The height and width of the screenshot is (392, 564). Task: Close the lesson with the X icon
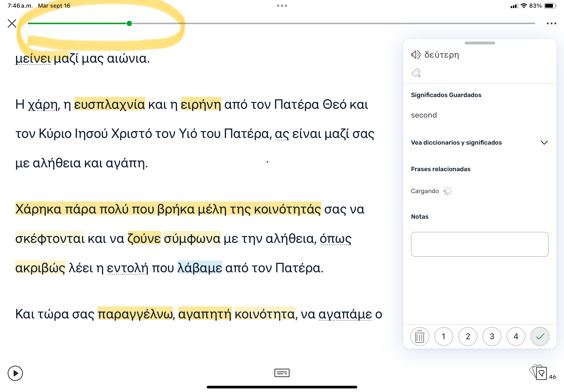tap(12, 23)
